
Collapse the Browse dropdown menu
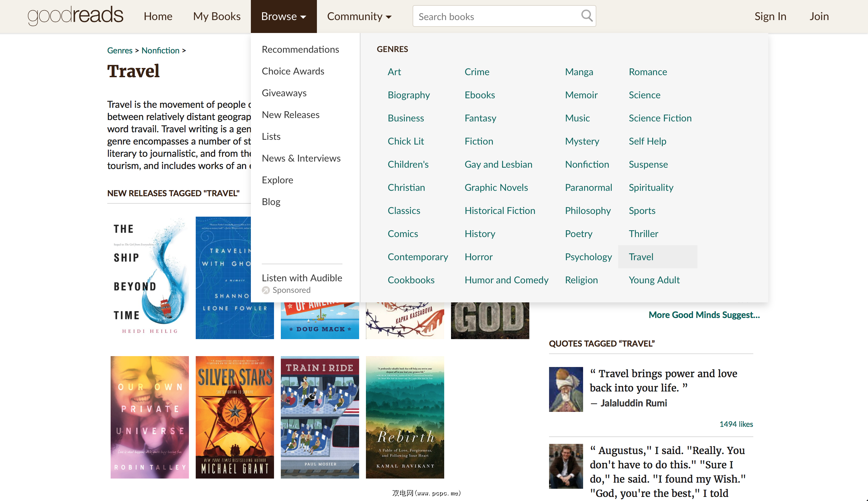[x=283, y=16]
